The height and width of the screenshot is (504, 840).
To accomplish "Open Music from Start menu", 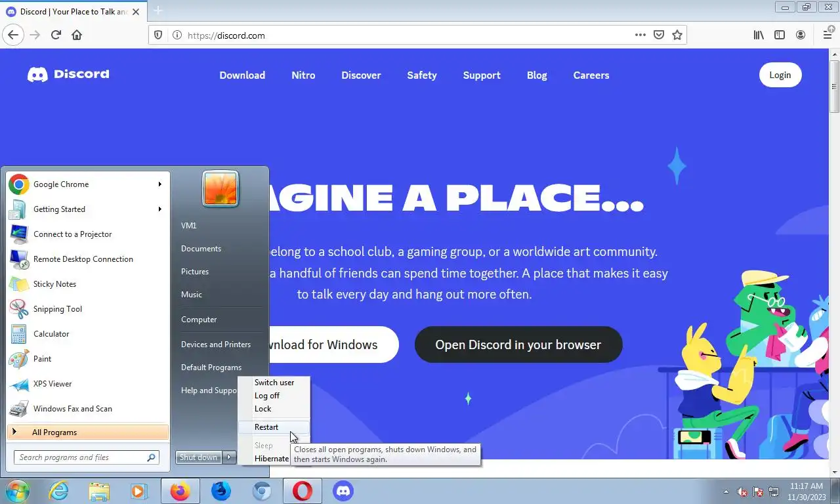I will 192,295.
